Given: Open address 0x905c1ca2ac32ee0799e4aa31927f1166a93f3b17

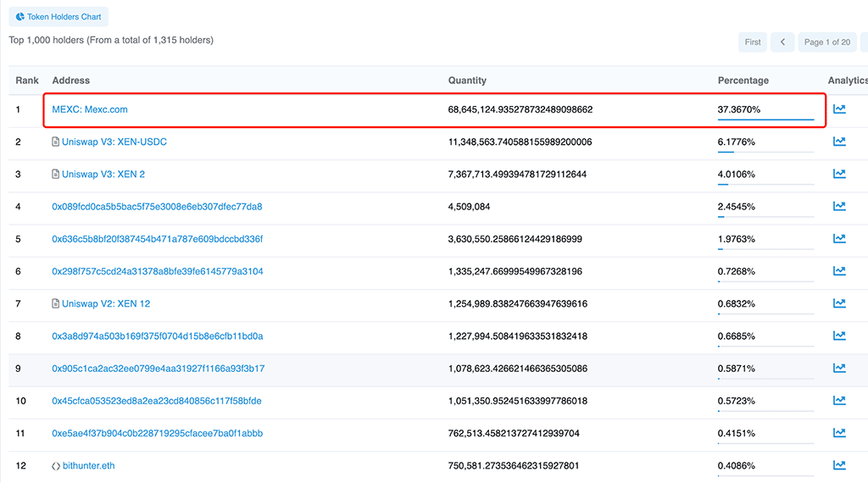Looking at the screenshot, I should point(159,368).
